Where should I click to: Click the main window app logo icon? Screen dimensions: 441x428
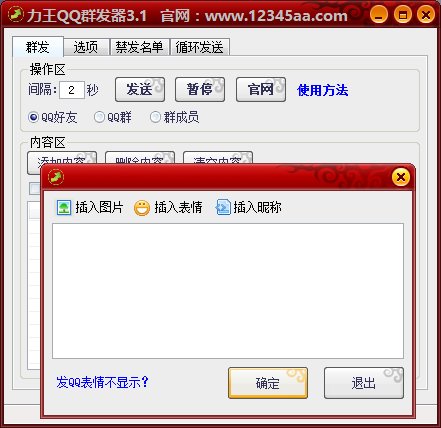click(15, 15)
